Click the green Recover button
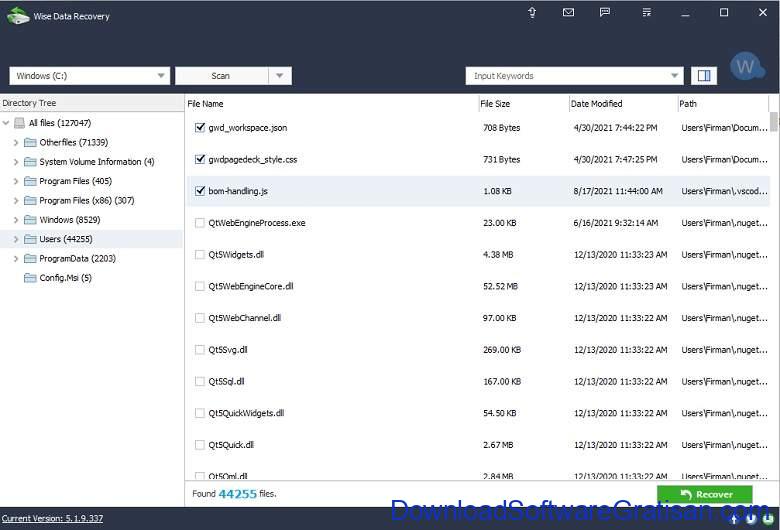This screenshot has height=530, width=780. pos(704,494)
